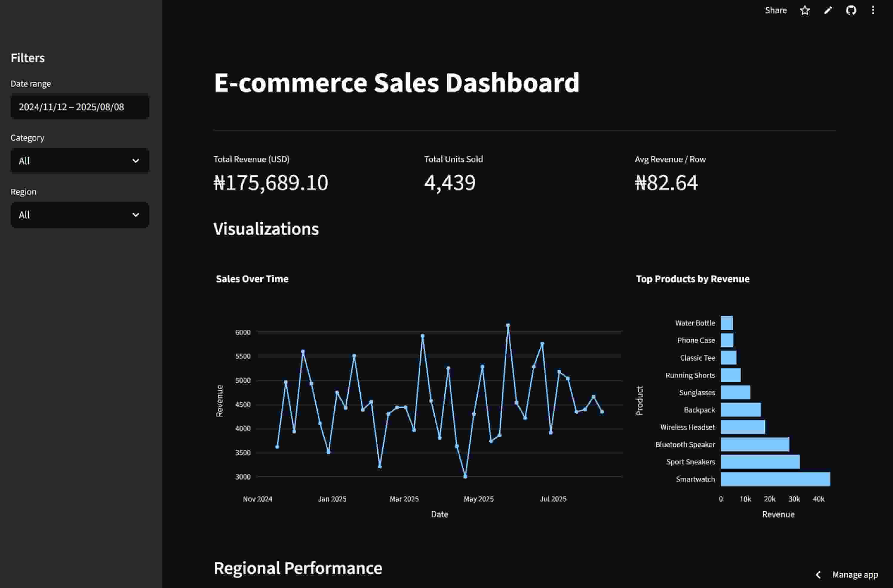The image size is (893, 588).
Task: Click the Bluetooth Speaker revenue bar
Action: tap(754, 445)
